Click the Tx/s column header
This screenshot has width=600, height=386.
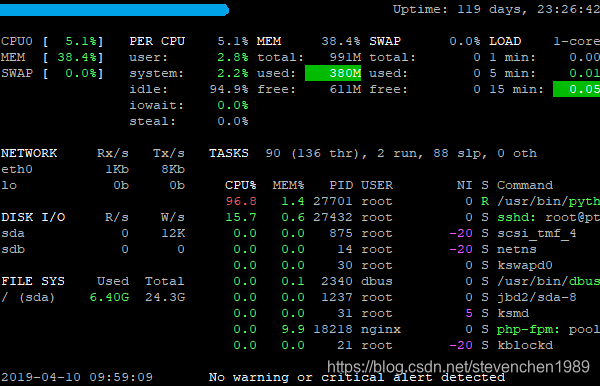169,153
